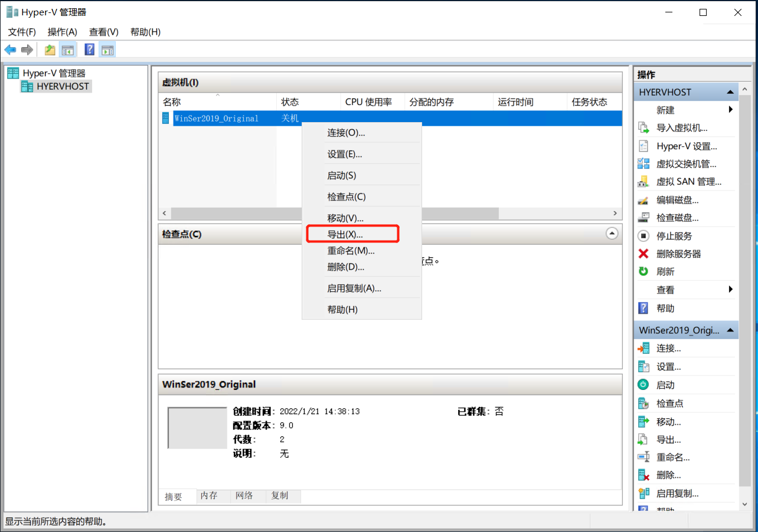758x532 pixels.
Task: Click the blue help icon in the toolbar
Action: pyautogui.click(x=89, y=50)
